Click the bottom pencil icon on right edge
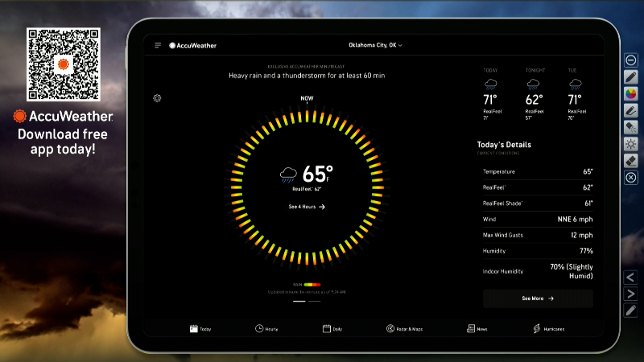Viewport: 644px width, 362px height. [630, 311]
